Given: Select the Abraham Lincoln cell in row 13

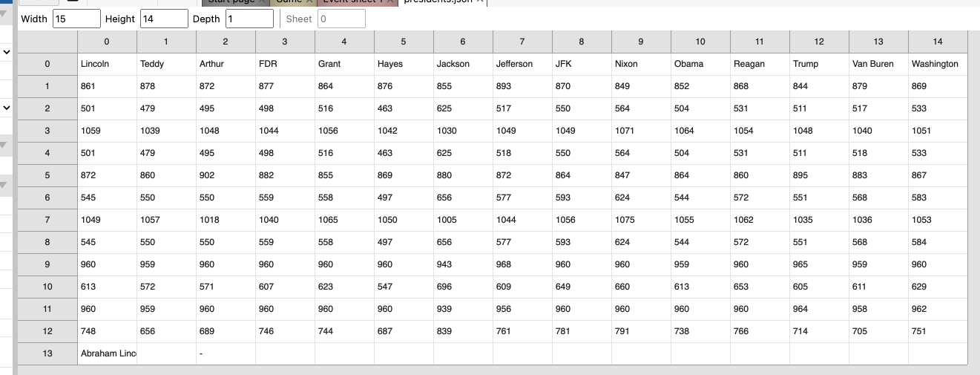Looking at the screenshot, I should (x=107, y=353).
